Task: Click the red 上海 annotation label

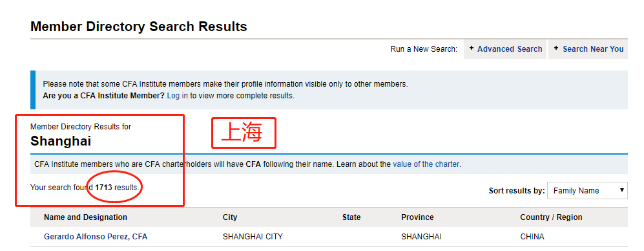Action: pyautogui.click(x=244, y=133)
